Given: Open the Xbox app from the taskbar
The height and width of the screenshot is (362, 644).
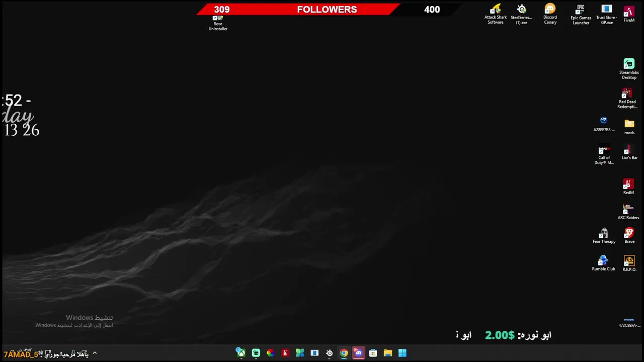Looking at the screenshot, I should tap(241, 353).
